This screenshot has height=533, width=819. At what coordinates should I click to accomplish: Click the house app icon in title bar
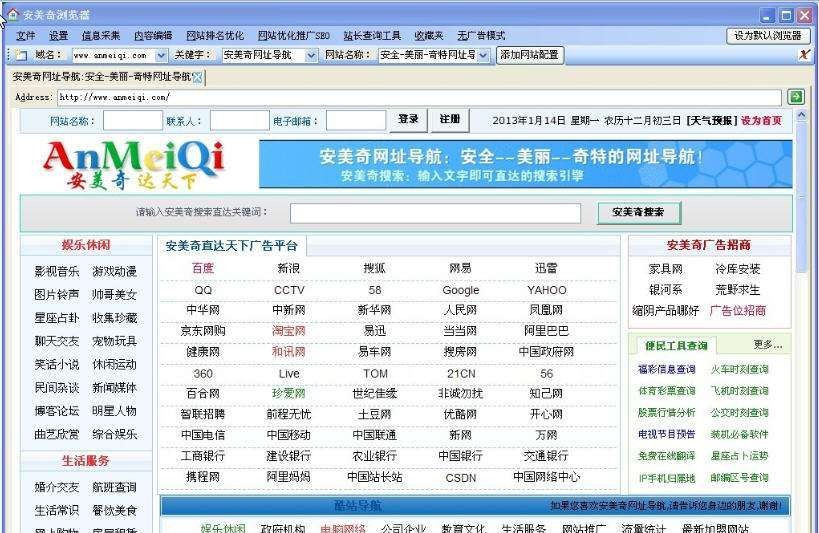click(12, 15)
